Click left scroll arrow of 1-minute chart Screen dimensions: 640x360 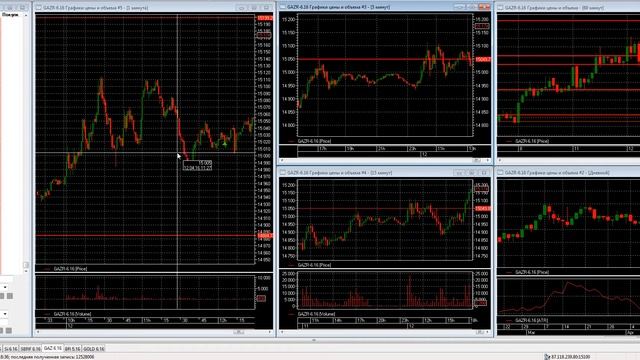tap(38, 332)
